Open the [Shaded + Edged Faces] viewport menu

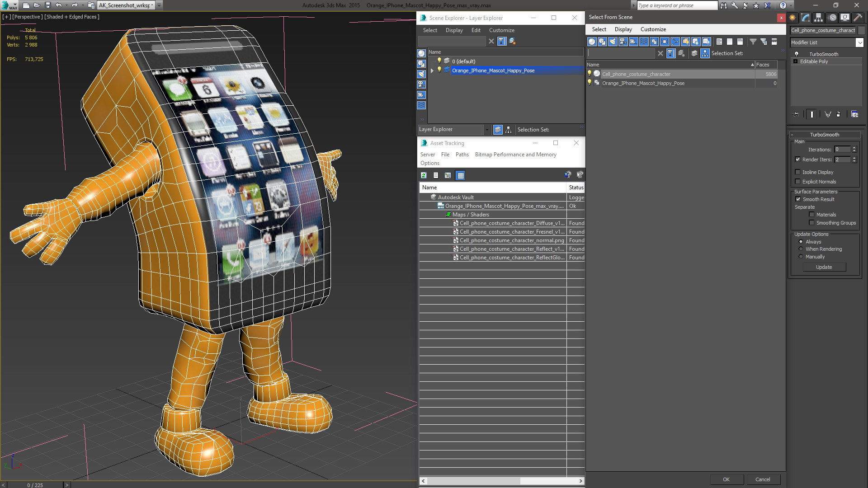[x=72, y=17]
